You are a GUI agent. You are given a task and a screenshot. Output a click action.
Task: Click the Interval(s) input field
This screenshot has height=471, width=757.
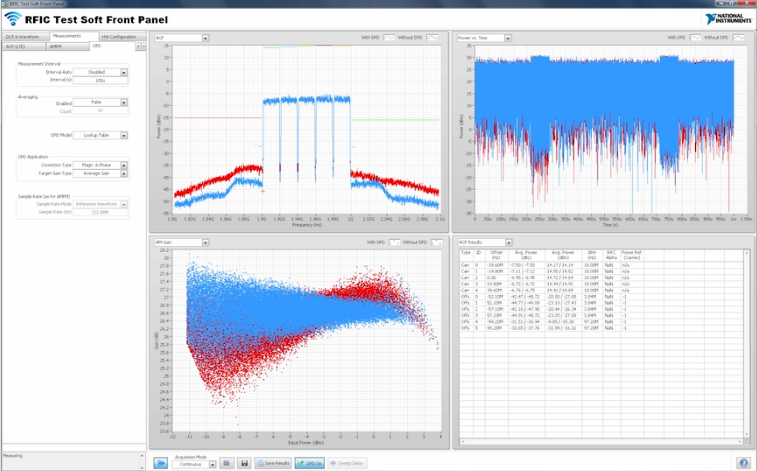point(100,80)
